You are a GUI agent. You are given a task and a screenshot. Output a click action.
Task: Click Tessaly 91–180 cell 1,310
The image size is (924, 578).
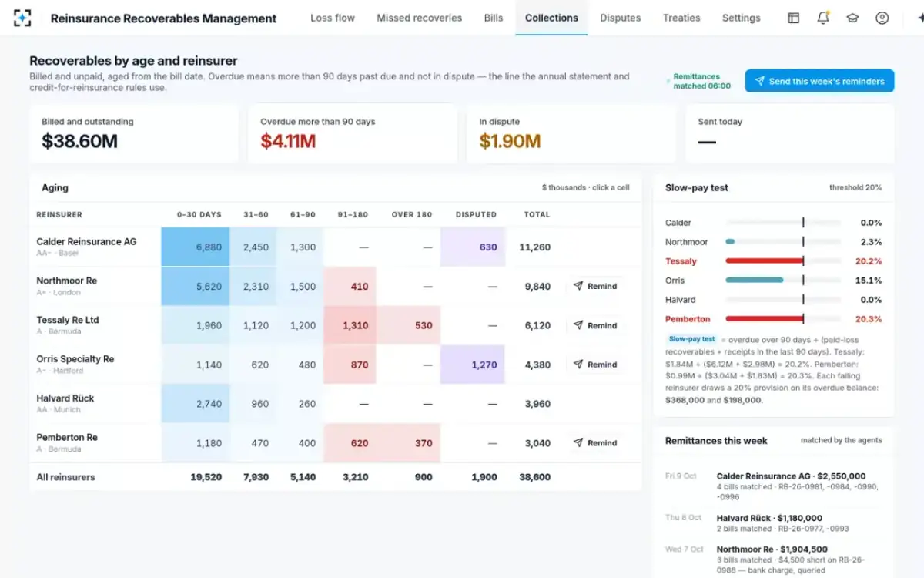350,325
